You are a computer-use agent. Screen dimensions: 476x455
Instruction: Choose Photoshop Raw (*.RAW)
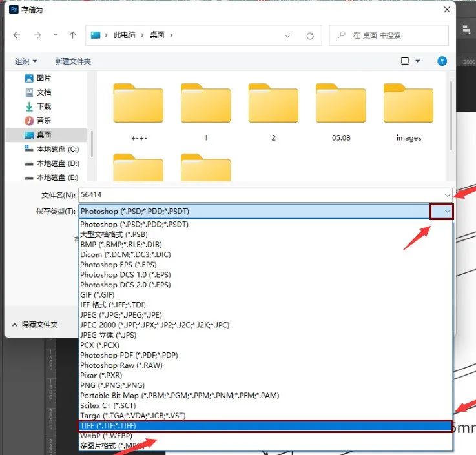click(x=265, y=365)
